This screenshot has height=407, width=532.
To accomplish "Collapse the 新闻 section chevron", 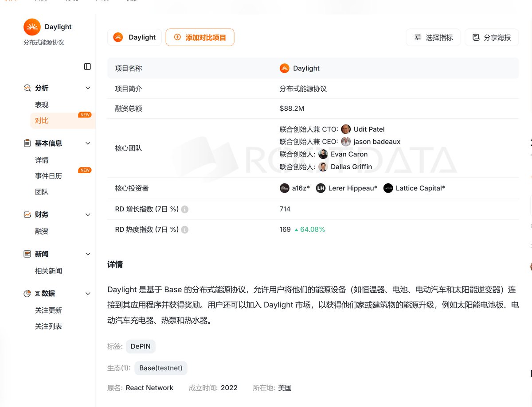I will (x=88, y=254).
